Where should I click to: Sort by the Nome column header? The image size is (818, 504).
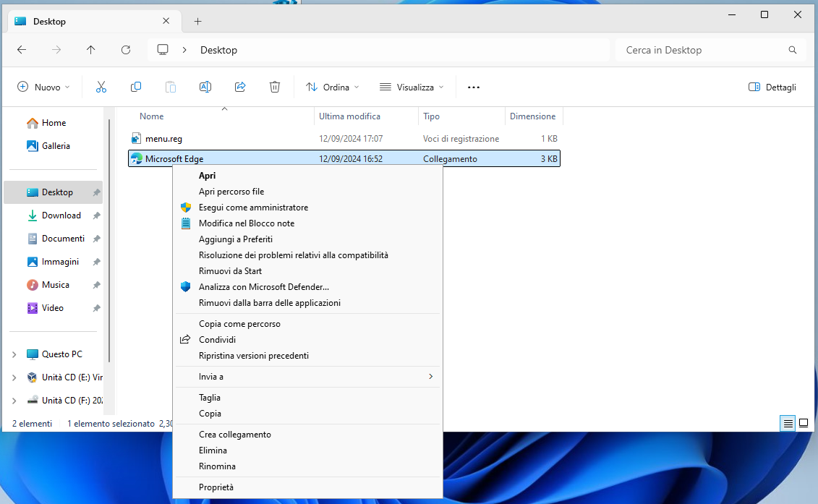[x=221, y=116]
